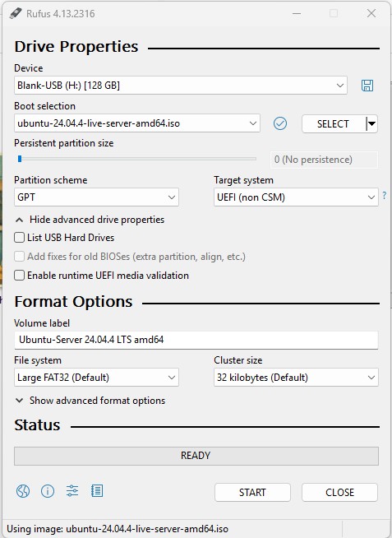Open Partition scheme dropdown set to GPT
Screen dimensions: 392x538
96,197
